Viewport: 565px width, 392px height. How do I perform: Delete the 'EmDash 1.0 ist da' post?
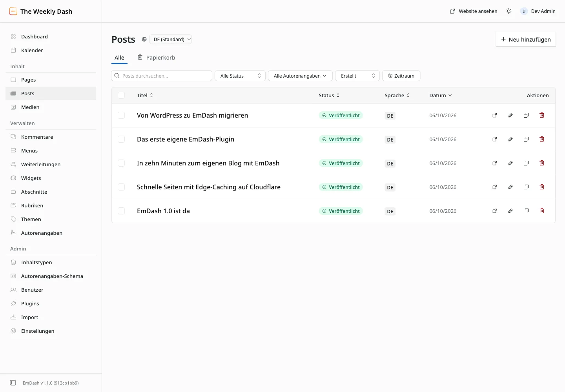click(x=542, y=211)
